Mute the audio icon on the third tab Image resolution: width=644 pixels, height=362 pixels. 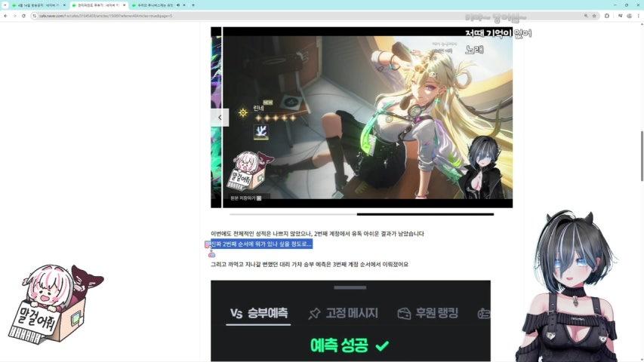[178, 5]
